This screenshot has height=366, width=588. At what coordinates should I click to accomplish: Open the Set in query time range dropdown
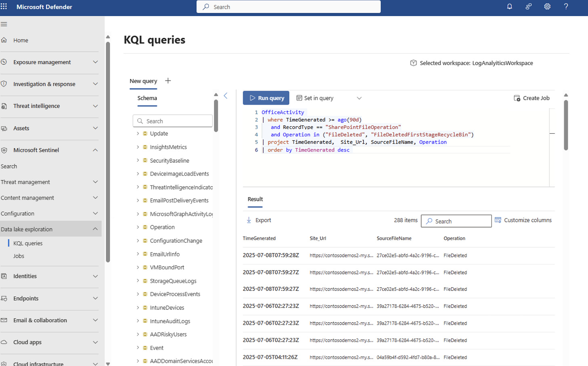tap(329, 98)
